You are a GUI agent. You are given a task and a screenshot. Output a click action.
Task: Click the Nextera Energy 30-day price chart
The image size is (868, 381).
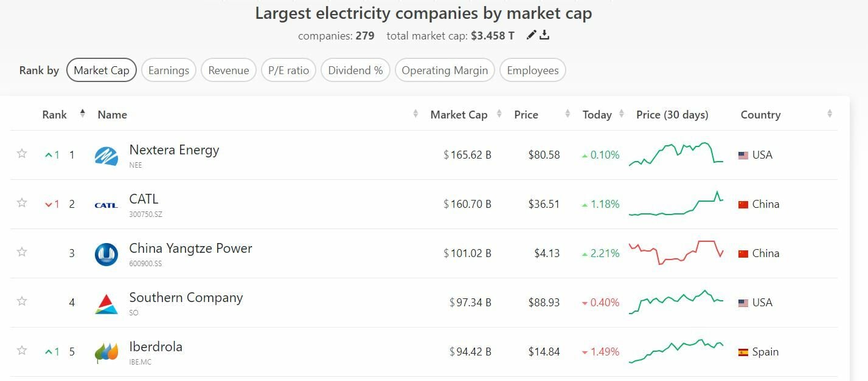(x=676, y=154)
